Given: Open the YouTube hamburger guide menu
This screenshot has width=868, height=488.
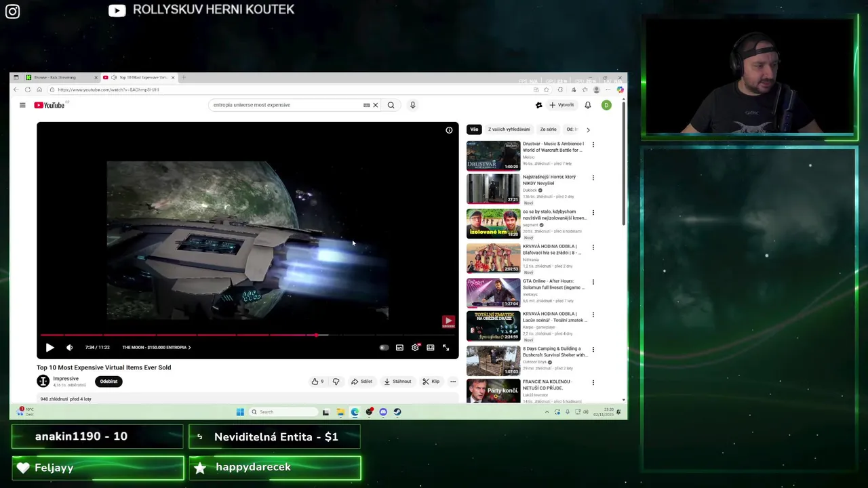Looking at the screenshot, I should pos(22,105).
